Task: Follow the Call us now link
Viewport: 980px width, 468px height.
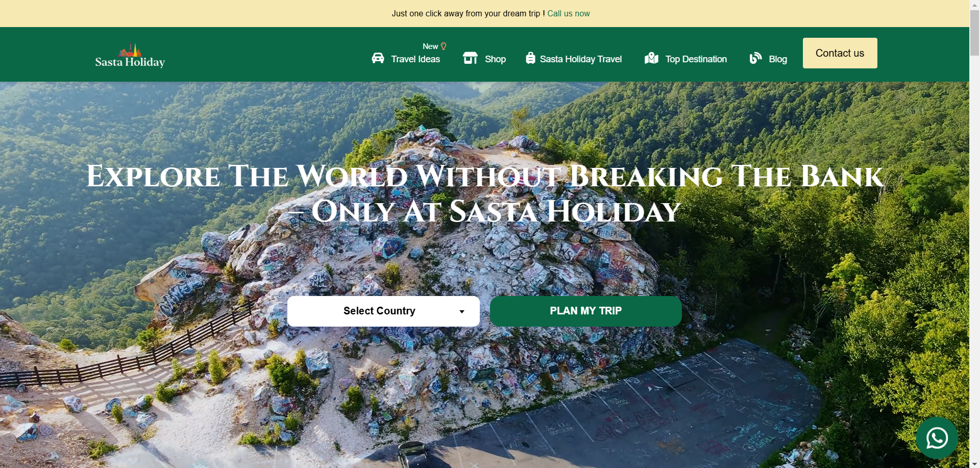Action: tap(569, 14)
